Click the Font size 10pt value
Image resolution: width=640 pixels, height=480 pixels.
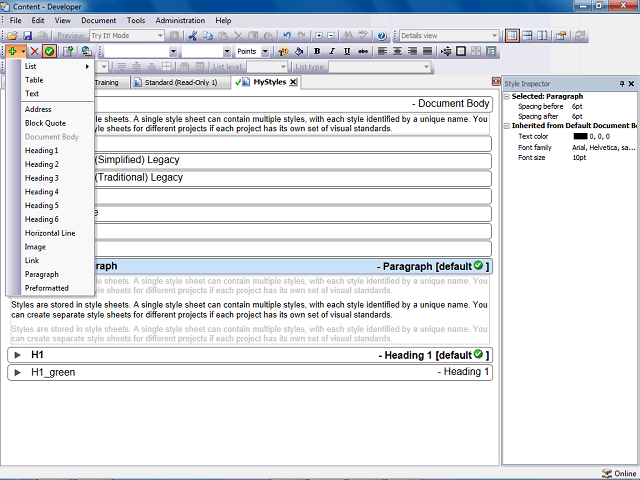point(579,158)
